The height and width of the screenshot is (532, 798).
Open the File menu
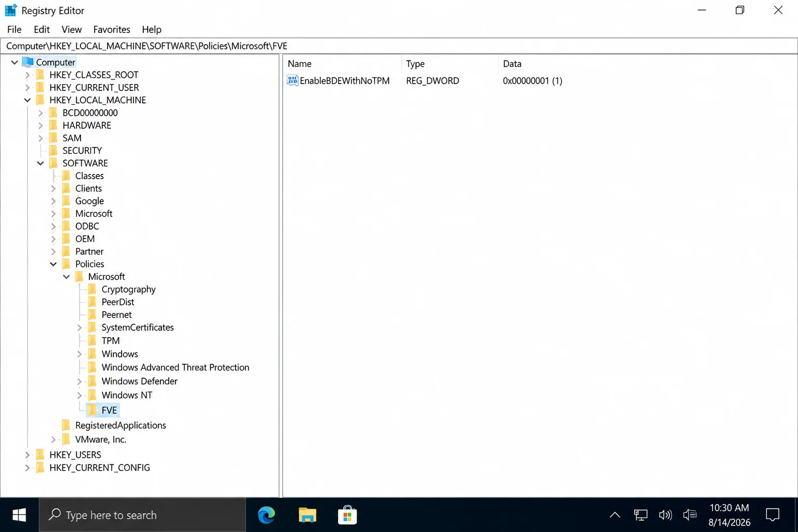[14, 30]
